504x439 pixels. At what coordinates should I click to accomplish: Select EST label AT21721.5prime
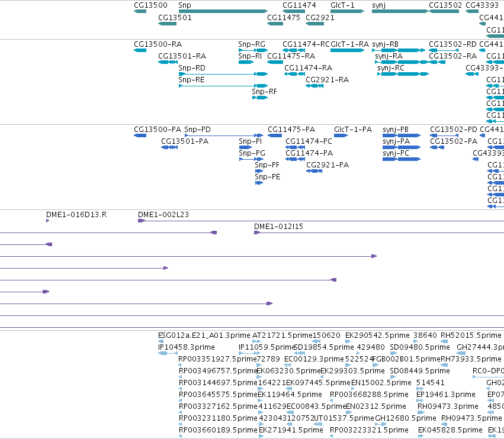click(x=283, y=335)
